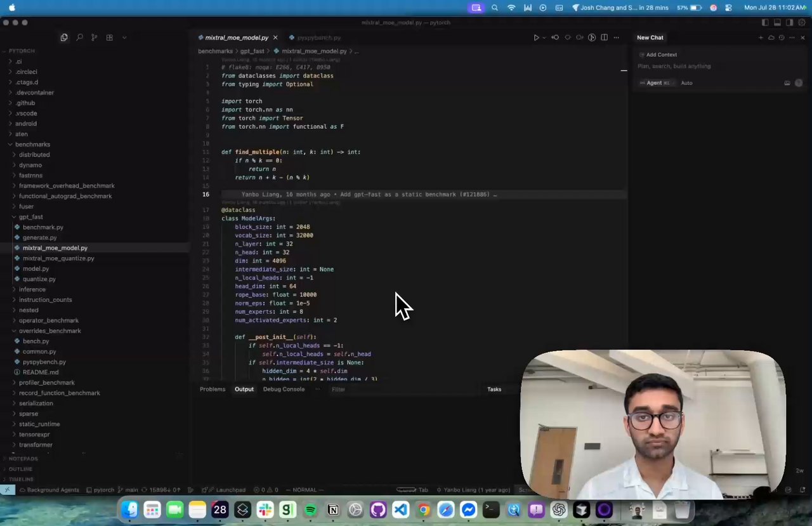Focus the chat prompt input field

[x=719, y=66]
